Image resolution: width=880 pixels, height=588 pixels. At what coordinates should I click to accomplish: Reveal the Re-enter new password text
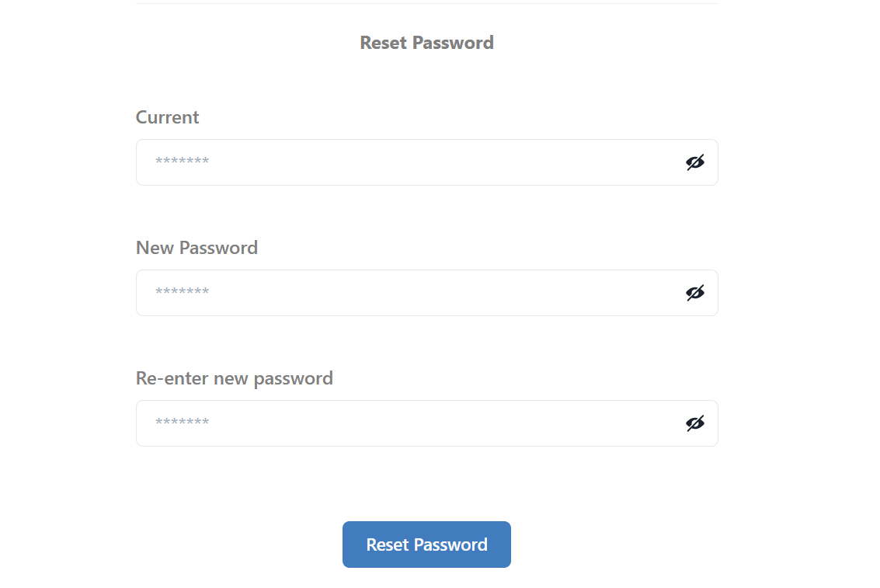tap(695, 423)
